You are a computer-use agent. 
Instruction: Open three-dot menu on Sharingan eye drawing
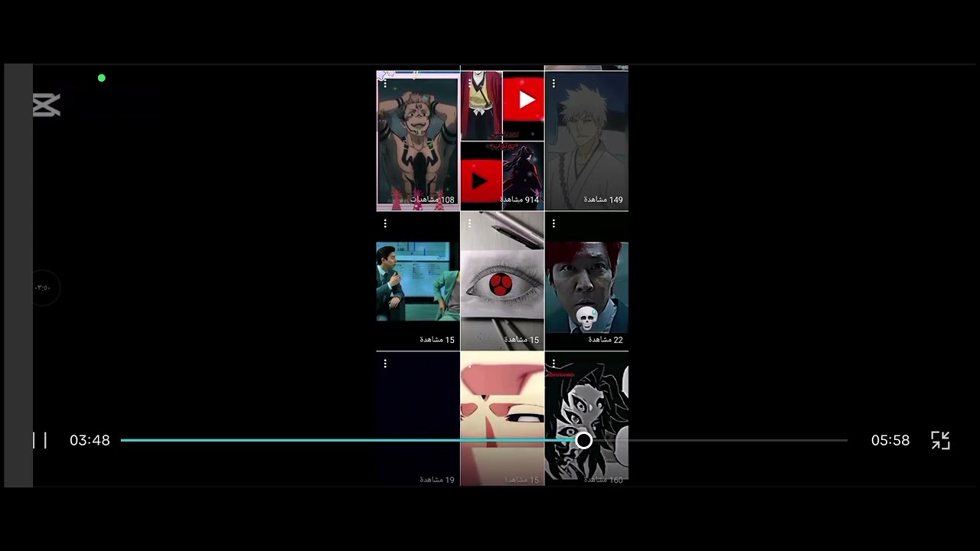[469, 223]
